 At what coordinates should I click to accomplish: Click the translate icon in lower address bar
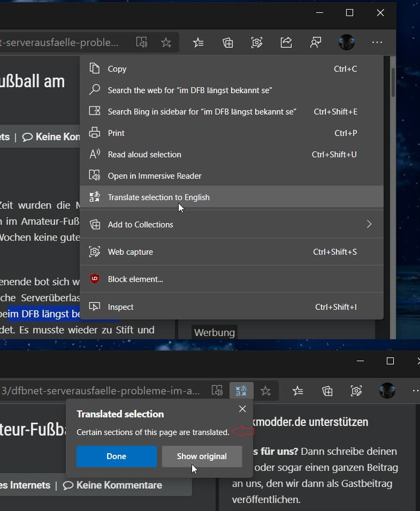(241, 391)
